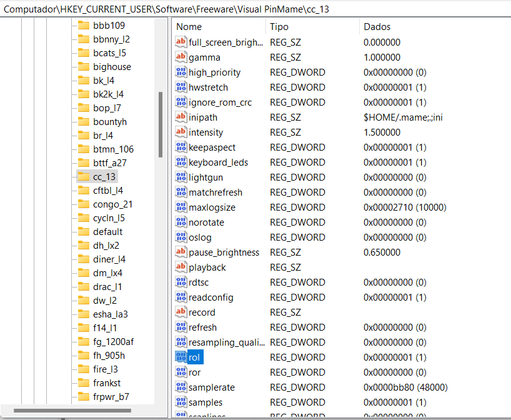The image size is (511, 420).
Task: Open the bcats_l5 registry key
Action: tap(109, 53)
